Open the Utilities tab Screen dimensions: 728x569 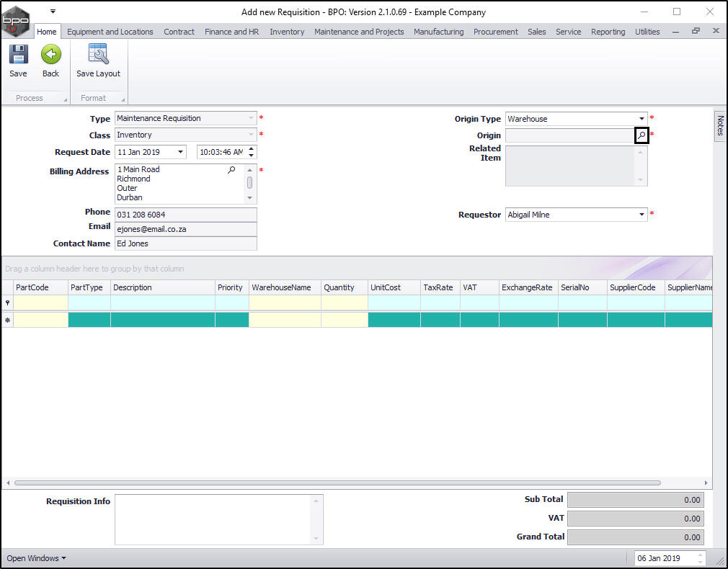[x=647, y=32]
